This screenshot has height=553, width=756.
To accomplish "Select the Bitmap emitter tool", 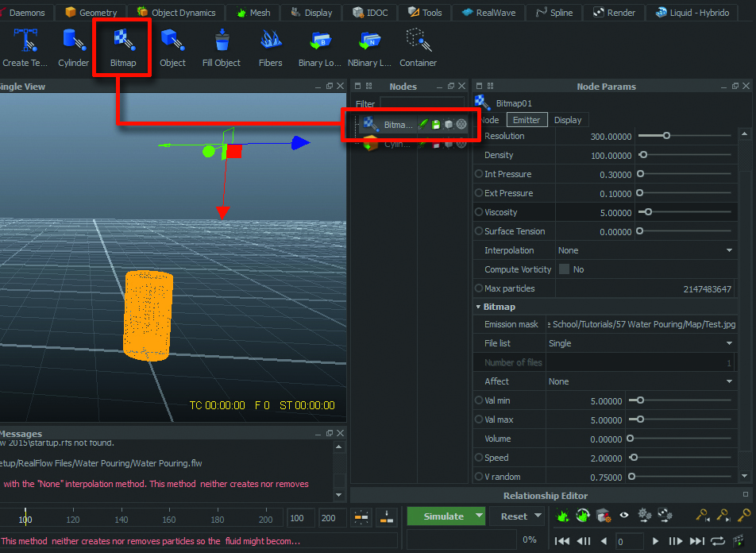I will click(x=123, y=48).
